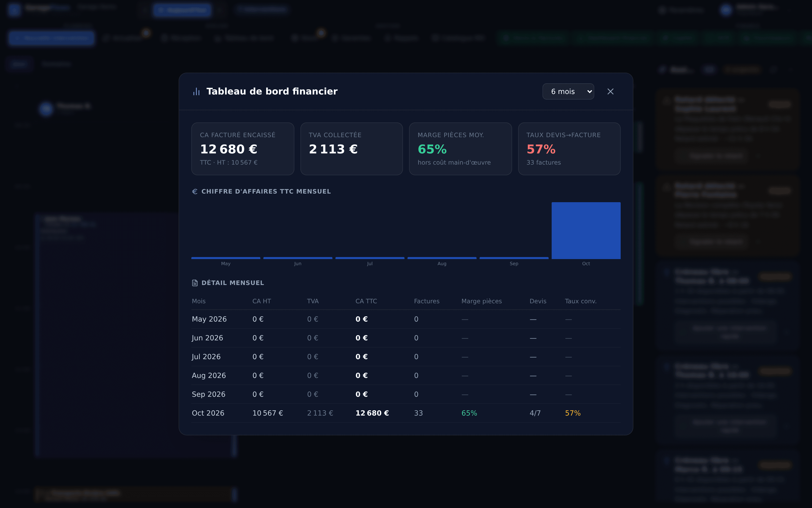Select the "May 2026" row label
Image resolution: width=812 pixels, height=508 pixels.
(x=209, y=319)
